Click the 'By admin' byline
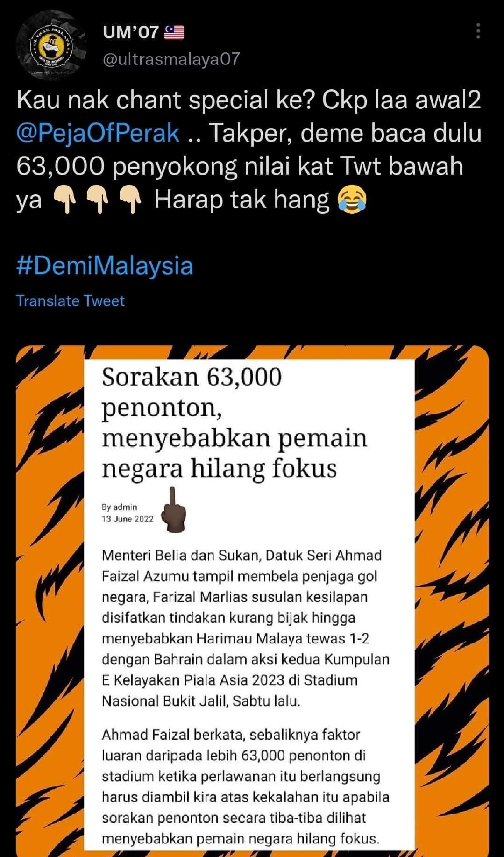 pyautogui.click(x=120, y=507)
